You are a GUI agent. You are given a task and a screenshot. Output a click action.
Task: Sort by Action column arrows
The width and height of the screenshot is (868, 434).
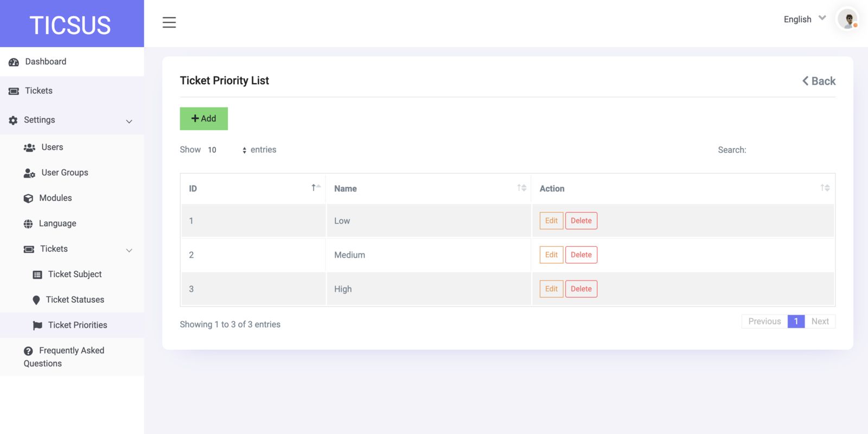(x=825, y=188)
